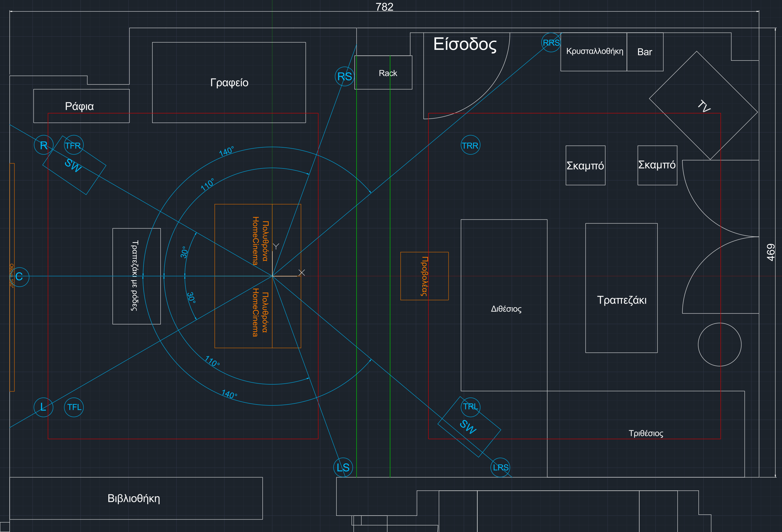The width and height of the screenshot is (782, 532).
Task: Click the 782 width dimension text
Action: pyautogui.click(x=384, y=7)
